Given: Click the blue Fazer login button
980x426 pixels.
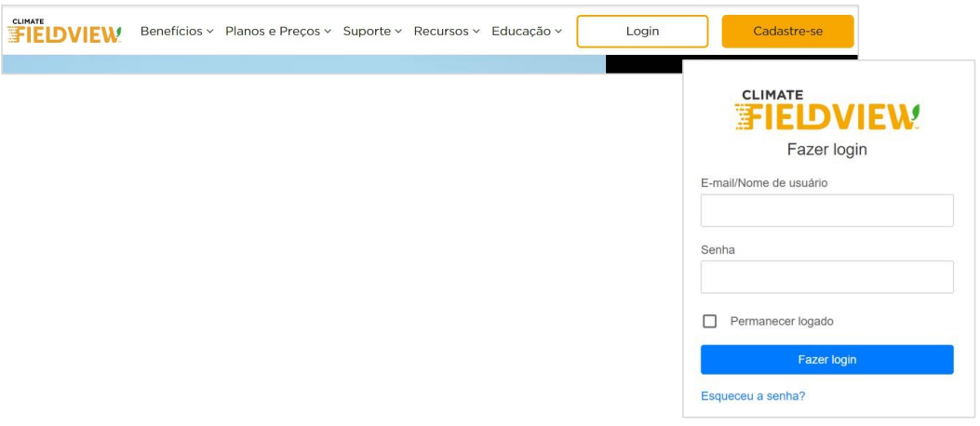Looking at the screenshot, I should tap(826, 360).
